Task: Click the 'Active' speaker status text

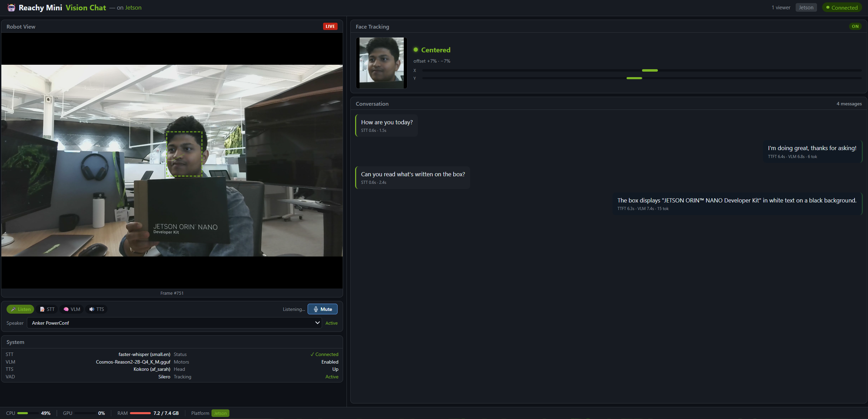Action: (331, 323)
